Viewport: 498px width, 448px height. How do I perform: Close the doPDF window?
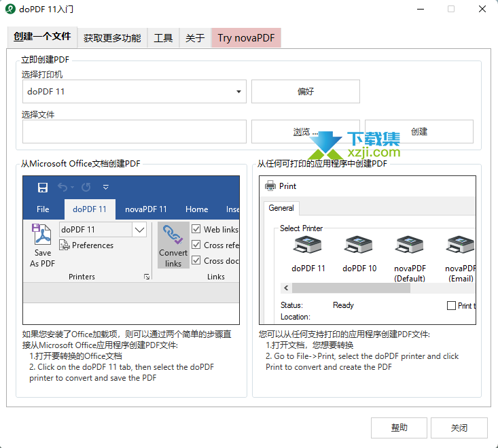482,9
